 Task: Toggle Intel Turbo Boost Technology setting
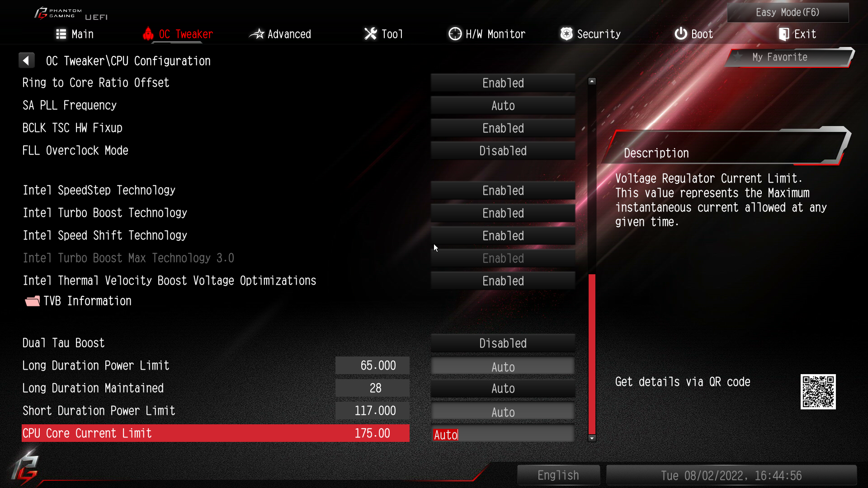click(x=503, y=213)
